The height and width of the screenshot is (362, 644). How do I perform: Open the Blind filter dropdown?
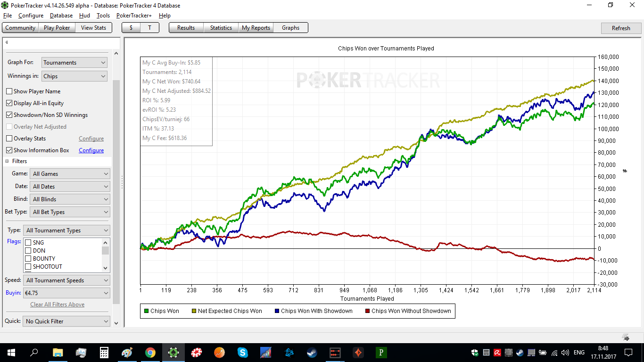70,199
